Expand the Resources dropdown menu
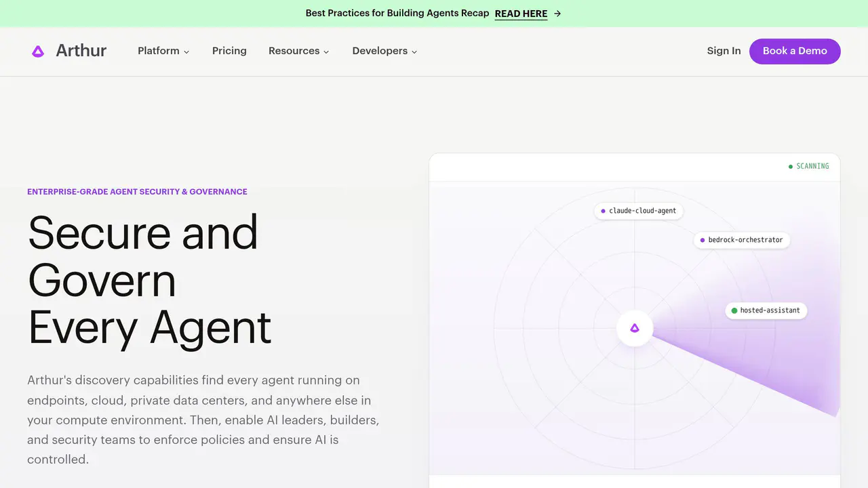The width and height of the screenshot is (868, 488). 299,51
